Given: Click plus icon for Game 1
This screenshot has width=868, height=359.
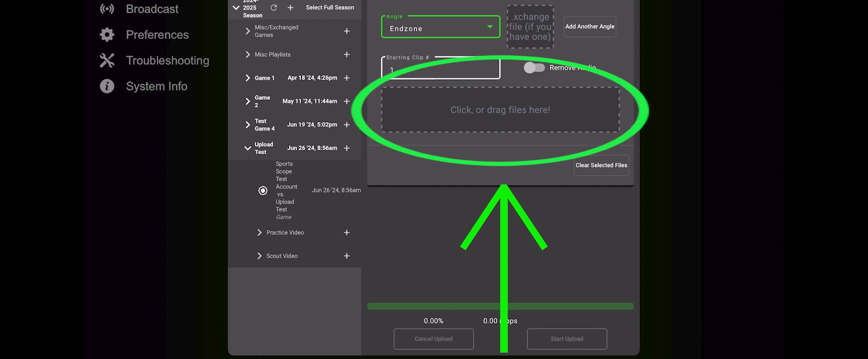Looking at the screenshot, I should coord(347,78).
